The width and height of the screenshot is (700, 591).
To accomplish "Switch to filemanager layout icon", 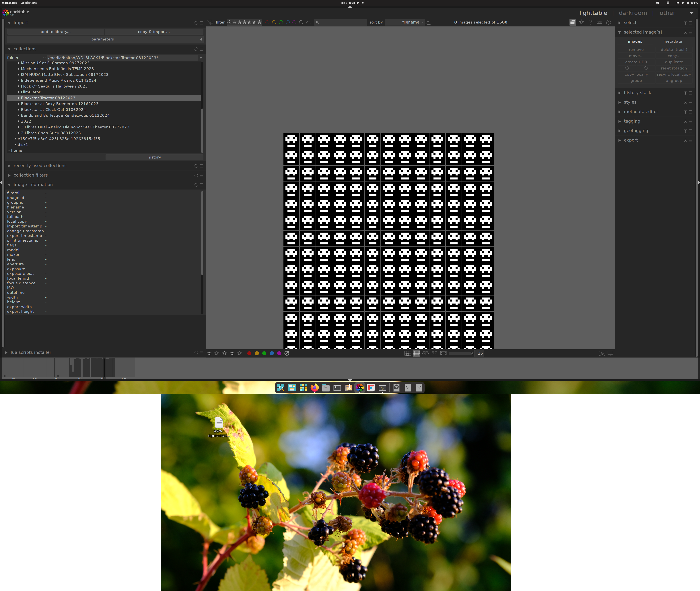I will (x=407, y=353).
